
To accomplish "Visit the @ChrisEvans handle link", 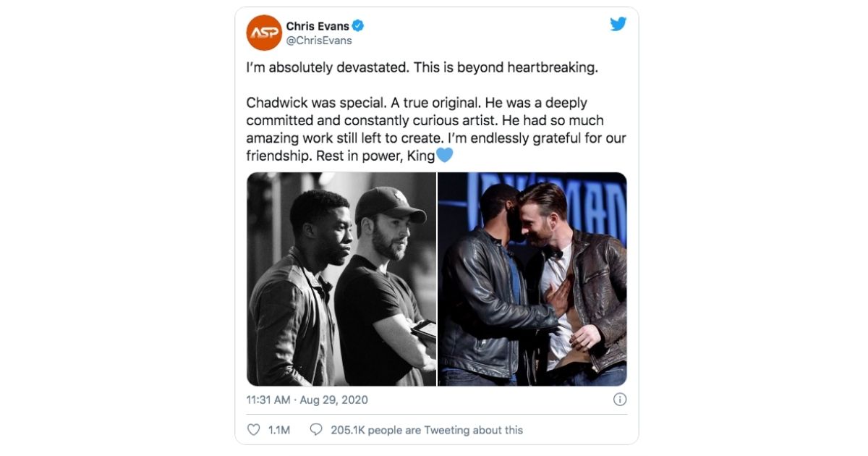I will click(319, 41).
